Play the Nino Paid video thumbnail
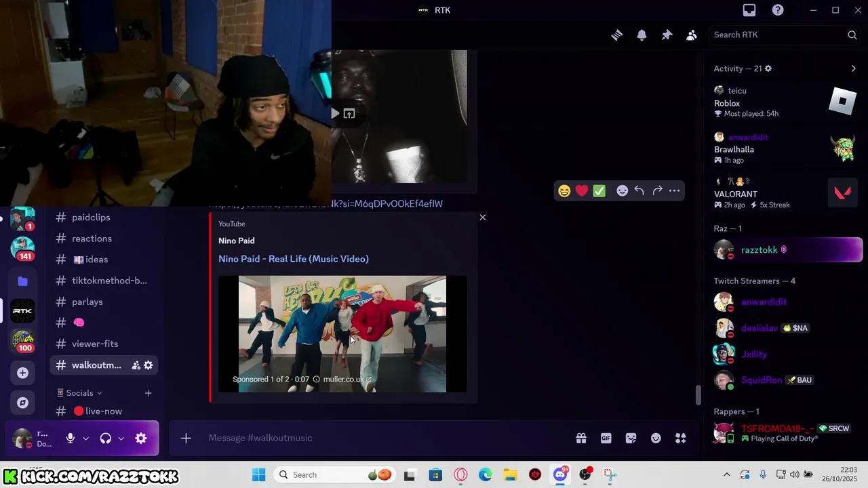 342,333
